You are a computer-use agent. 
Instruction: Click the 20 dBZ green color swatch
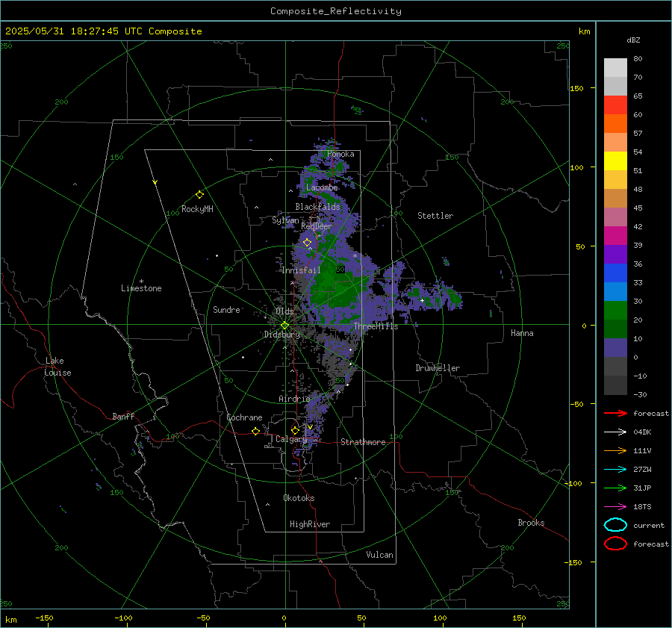coord(615,311)
